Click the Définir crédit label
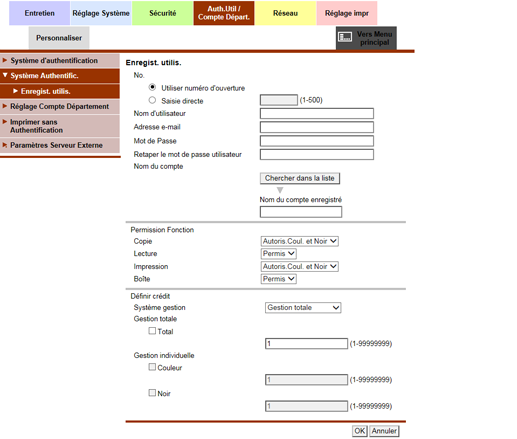The width and height of the screenshot is (517, 439). coord(150,296)
